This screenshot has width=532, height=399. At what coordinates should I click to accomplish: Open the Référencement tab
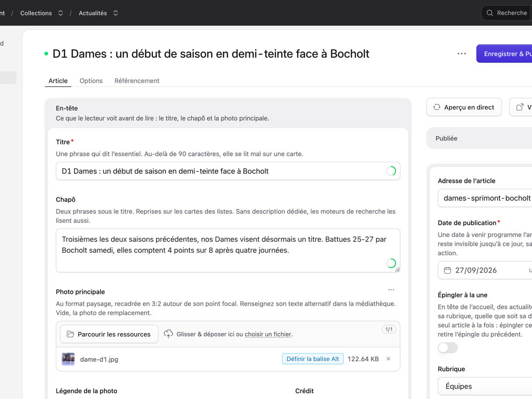137,81
